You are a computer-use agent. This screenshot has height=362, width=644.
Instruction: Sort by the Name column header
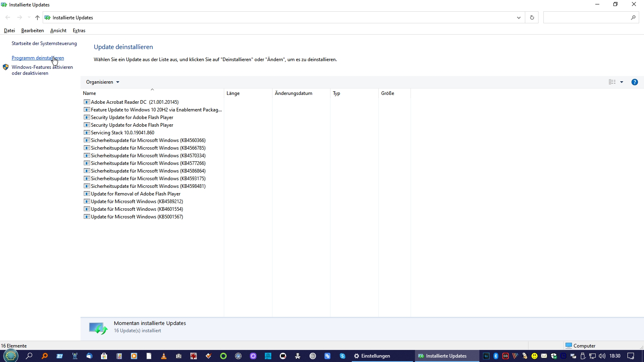point(152,93)
